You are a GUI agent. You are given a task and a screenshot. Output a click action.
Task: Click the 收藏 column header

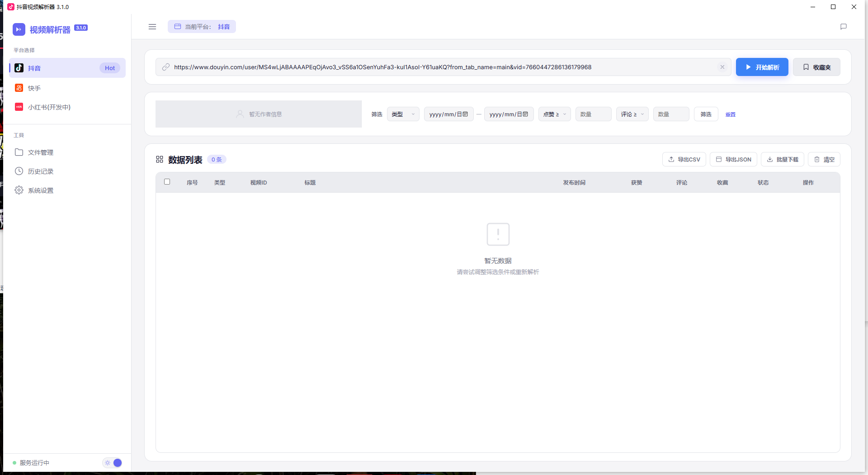722,182
